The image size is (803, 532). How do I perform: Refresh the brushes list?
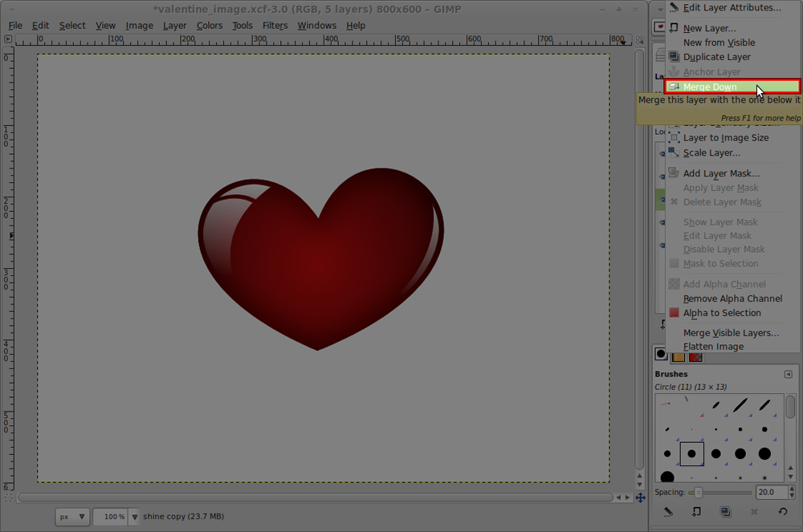click(x=783, y=512)
